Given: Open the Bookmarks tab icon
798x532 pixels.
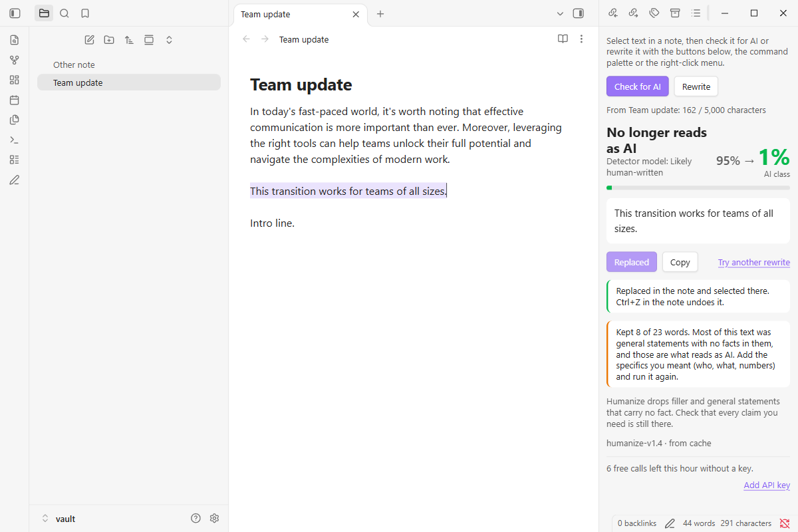Looking at the screenshot, I should click(84, 13).
